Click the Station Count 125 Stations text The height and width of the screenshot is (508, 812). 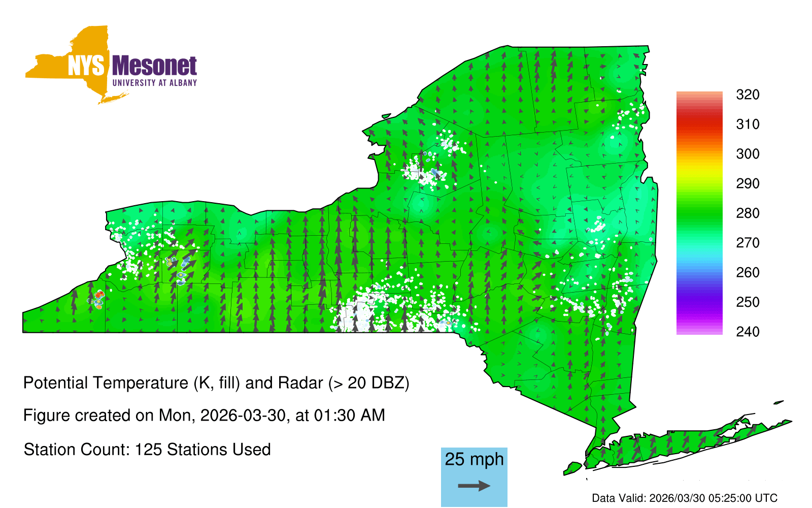[x=147, y=450]
